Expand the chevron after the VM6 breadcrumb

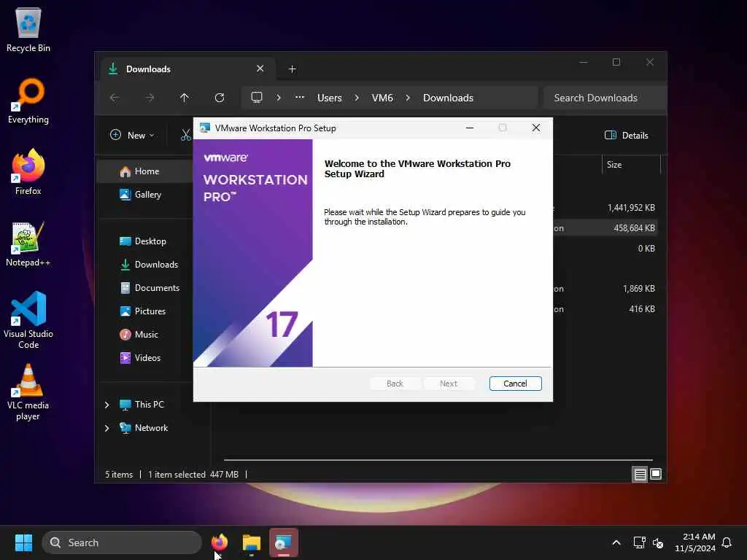pos(408,98)
